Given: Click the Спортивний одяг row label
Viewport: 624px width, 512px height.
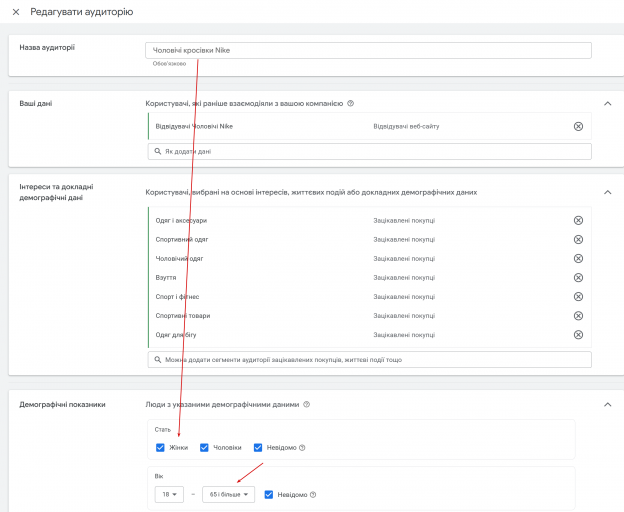Looking at the screenshot, I should pyautogui.click(x=182, y=239).
